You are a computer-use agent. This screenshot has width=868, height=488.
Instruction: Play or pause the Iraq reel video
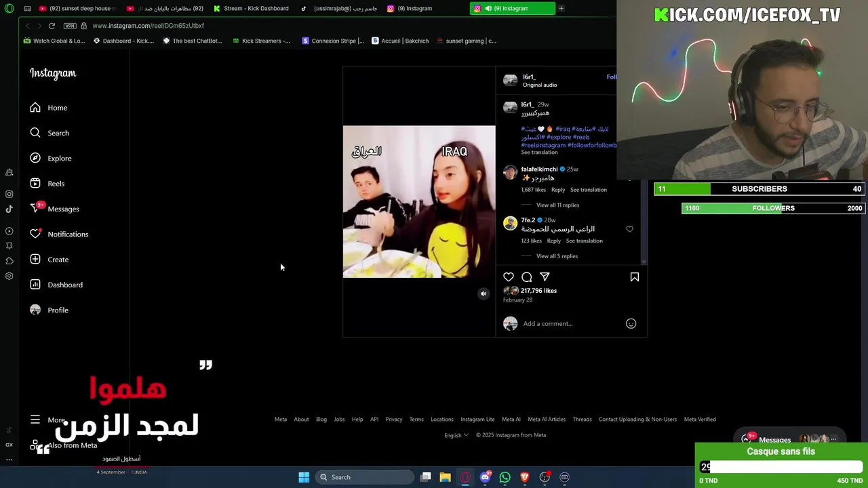pyautogui.click(x=419, y=202)
